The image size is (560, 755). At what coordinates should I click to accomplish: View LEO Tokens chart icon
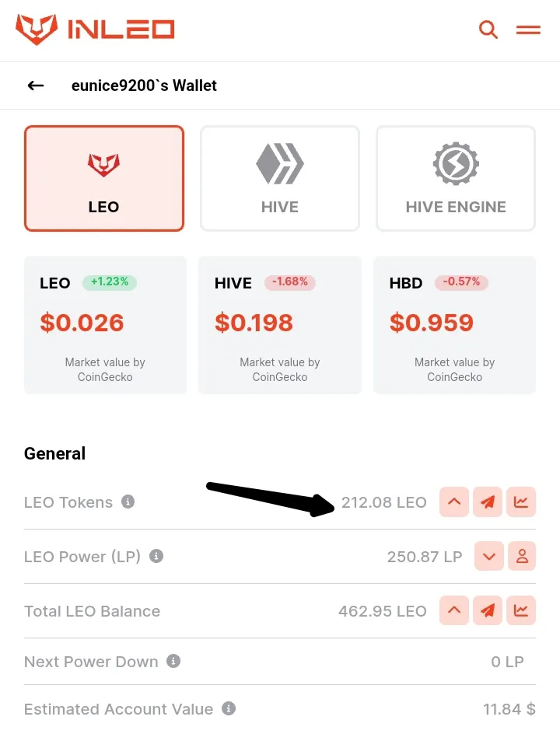[521, 502]
